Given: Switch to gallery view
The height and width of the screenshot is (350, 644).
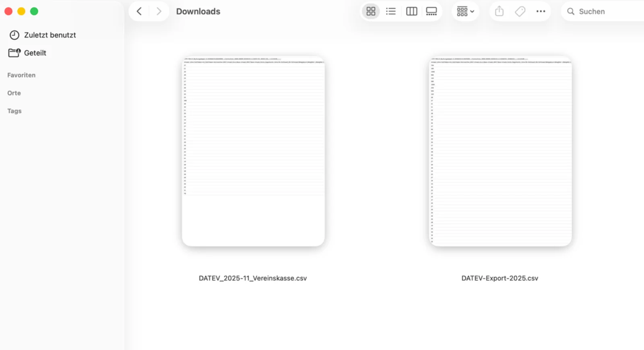Looking at the screenshot, I should point(431,11).
